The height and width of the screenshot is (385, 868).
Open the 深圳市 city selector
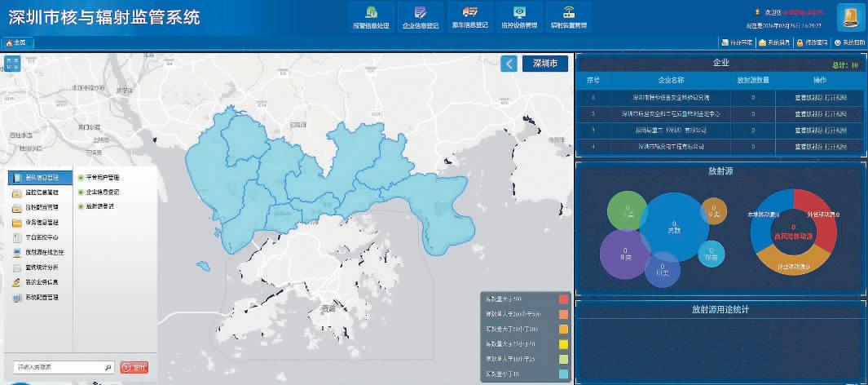544,64
